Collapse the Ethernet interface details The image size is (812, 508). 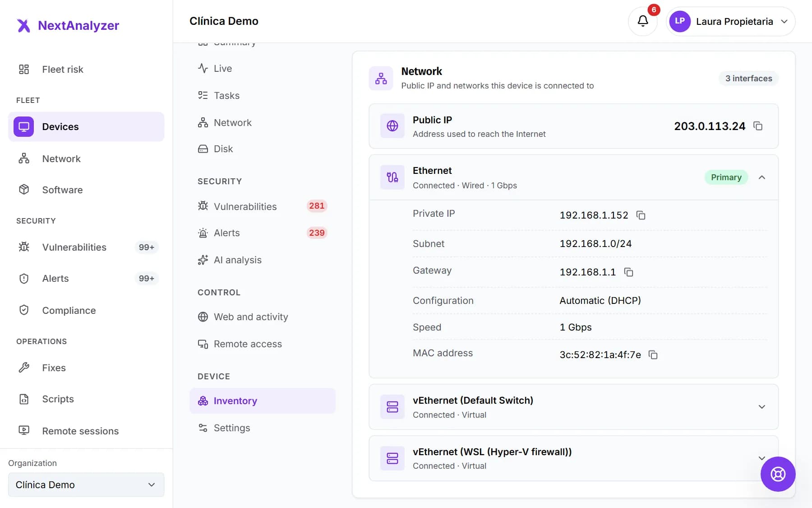[x=762, y=177]
